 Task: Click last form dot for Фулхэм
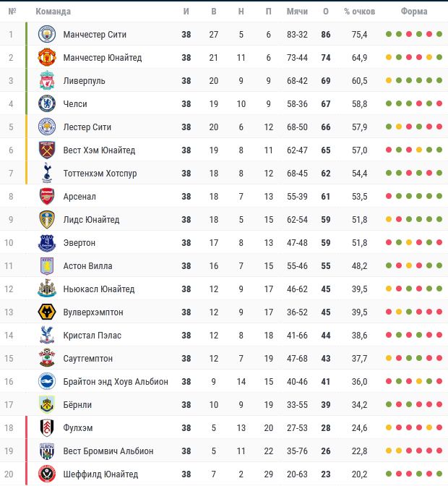(439, 428)
